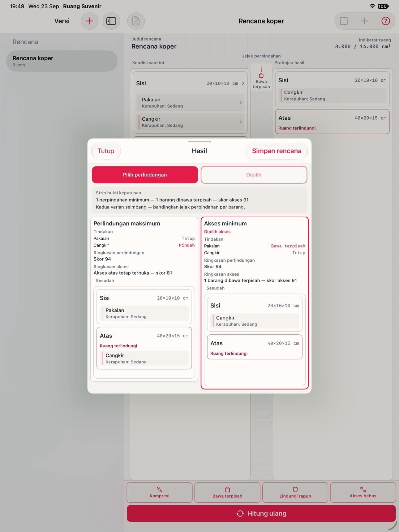Click Indikator ruang value 3.000 / 14.000 cm³
This screenshot has height=532, width=399.
(x=363, y=46)
